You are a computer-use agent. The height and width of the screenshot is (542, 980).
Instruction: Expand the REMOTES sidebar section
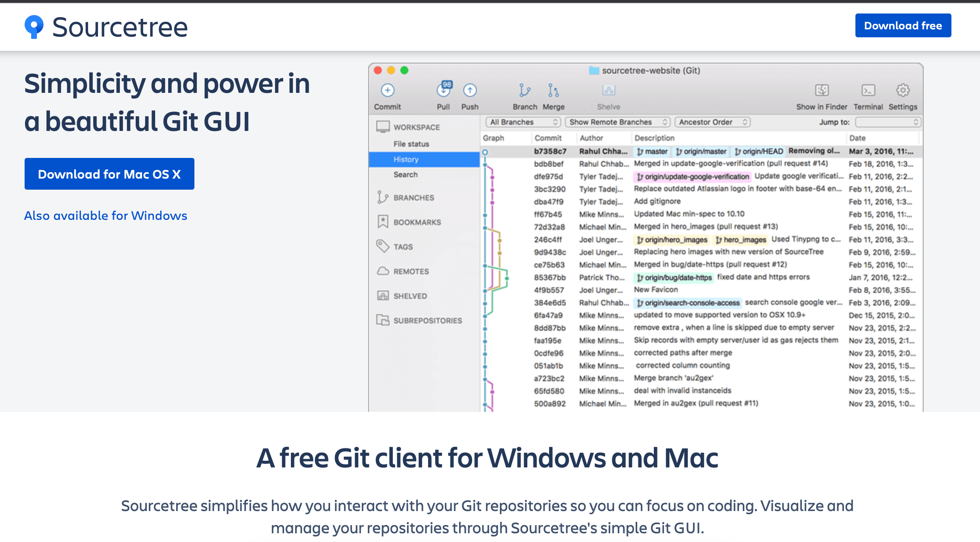[x=411, y=271]
